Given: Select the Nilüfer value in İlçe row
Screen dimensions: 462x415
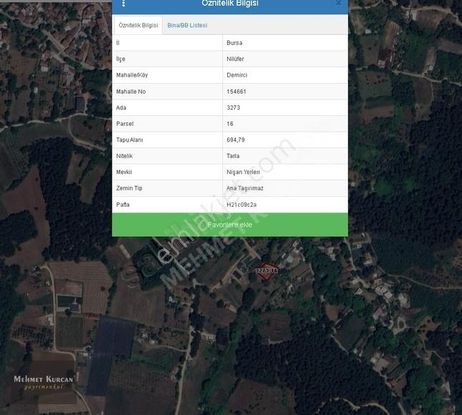Looking at the screenshot, I should point(235,59).
